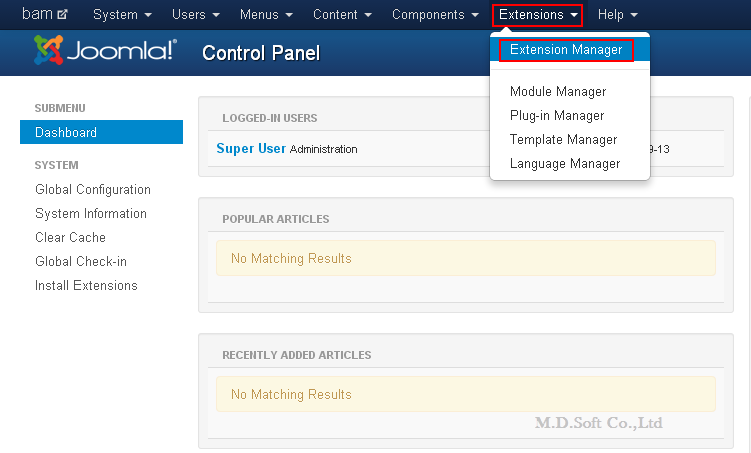Screen dimensions: 751x453
Task: Go to System Information
Action: [91, 214]
